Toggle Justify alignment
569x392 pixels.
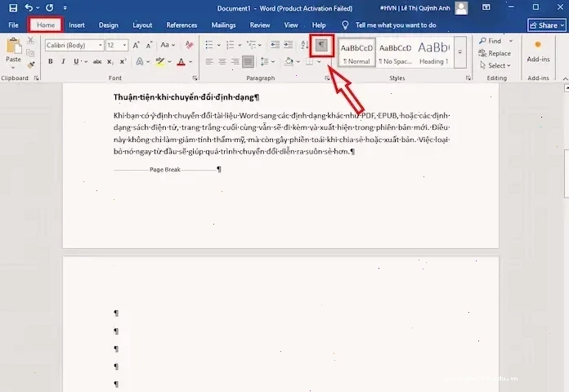249,61
